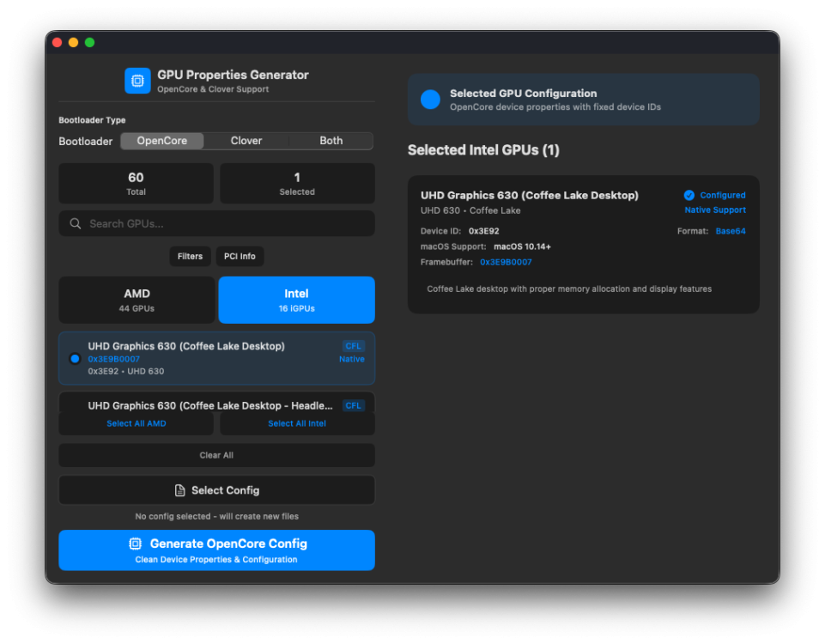Click the Coffee Lake desktop description text
The width and height of the screenshot is (825, 644).
(569, 289)
